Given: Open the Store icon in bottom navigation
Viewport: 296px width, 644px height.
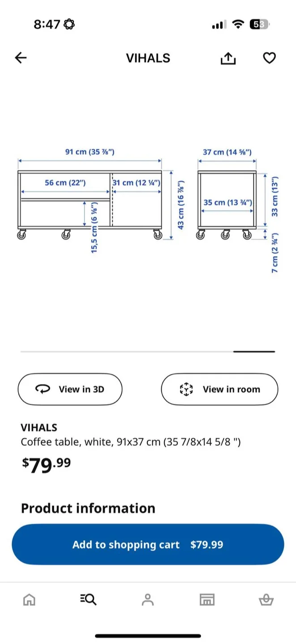Looking at the screenshot, I should 207,599.
